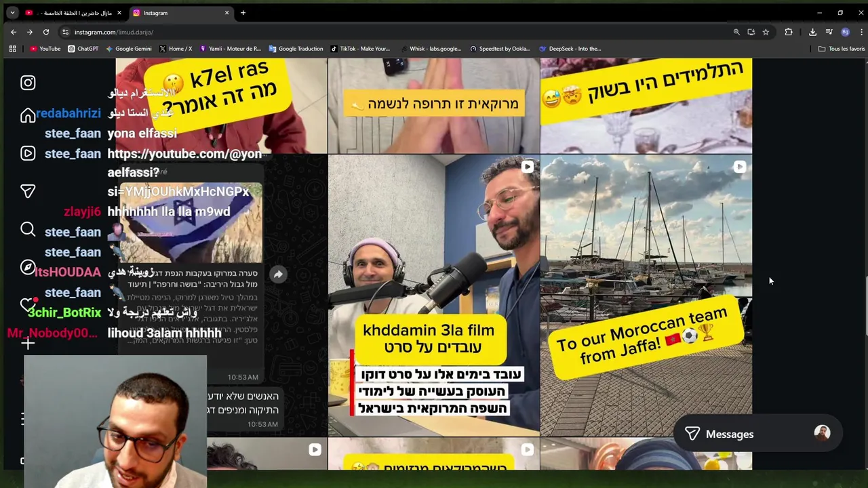Reload the Instagram page
This screenshot has height=488, width=868.
pos(46,32)
